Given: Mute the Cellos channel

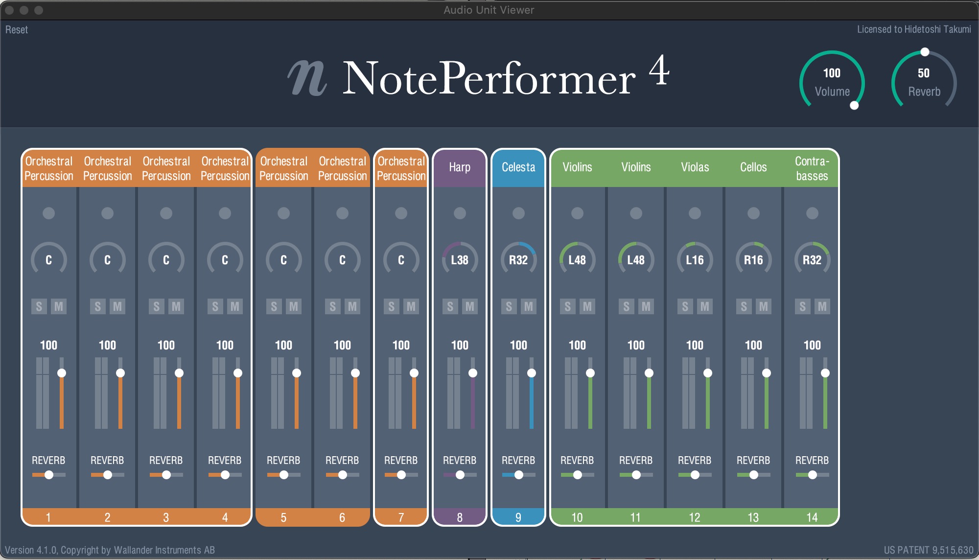Looking at the screenshot, I should tap(764, 306).
